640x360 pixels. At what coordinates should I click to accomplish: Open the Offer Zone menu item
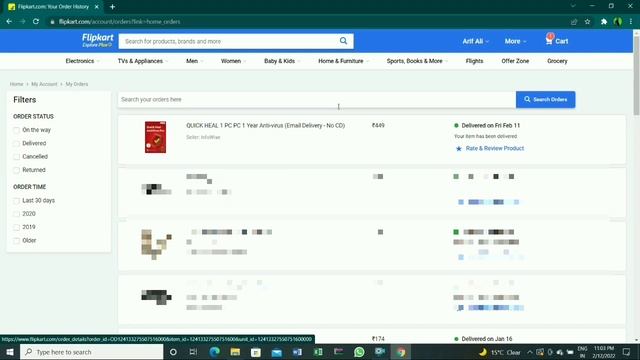(x=515, y=61)
